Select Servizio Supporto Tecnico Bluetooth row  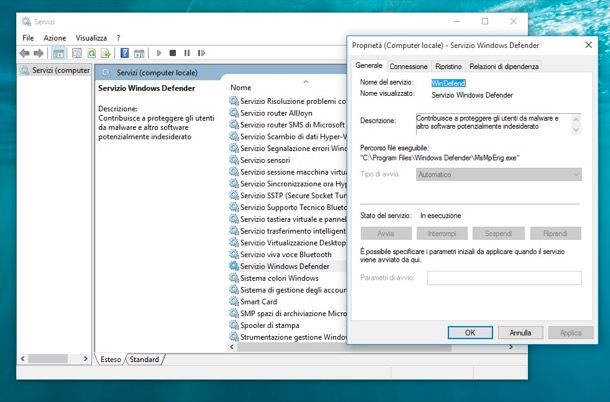[x=287, y=207]
